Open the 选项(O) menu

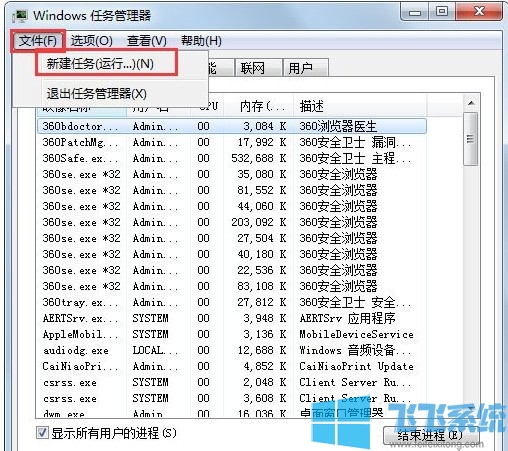click(91, 41)
